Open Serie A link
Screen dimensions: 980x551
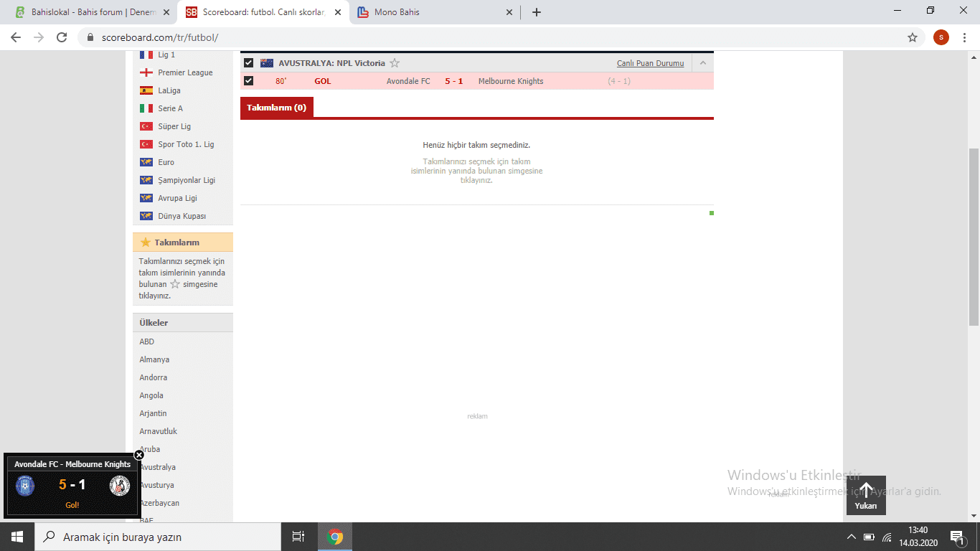pyautogui.click(x=171, y=108)
